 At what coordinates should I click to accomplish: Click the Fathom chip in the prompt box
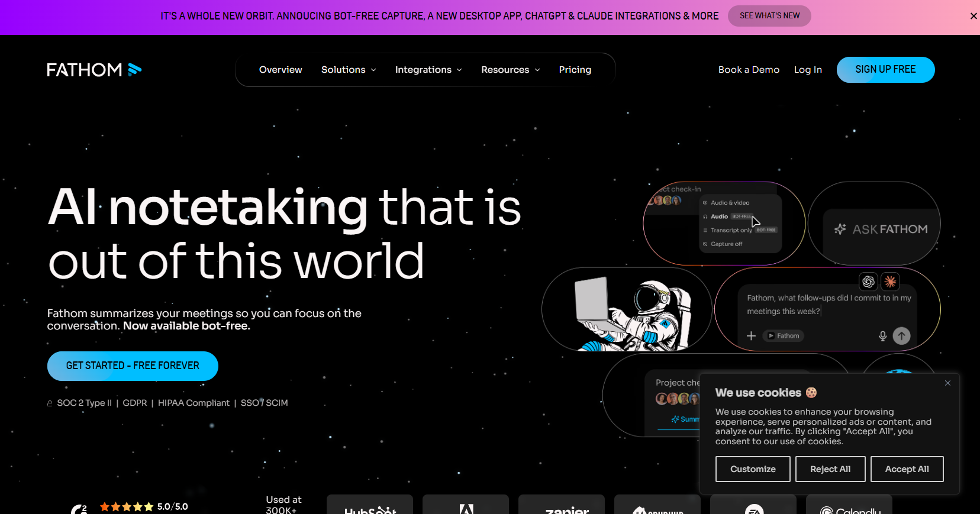click(x=784, y=336)
